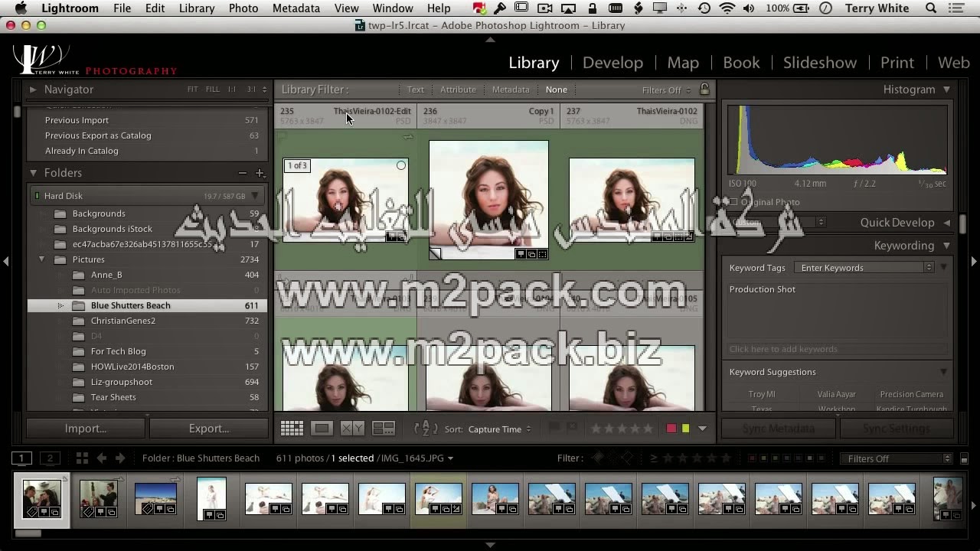Select Navigator FILL zoom option

tap(213, 90)
